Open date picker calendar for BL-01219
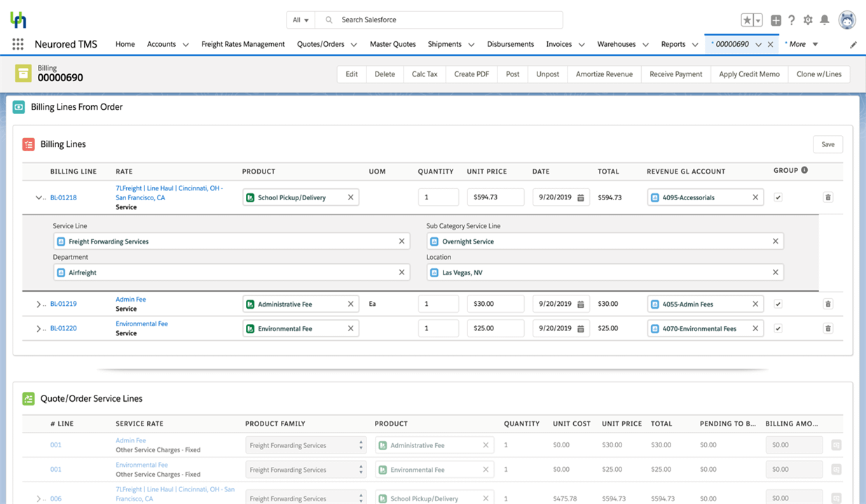The image size is (866, 504). click(581, 304)
